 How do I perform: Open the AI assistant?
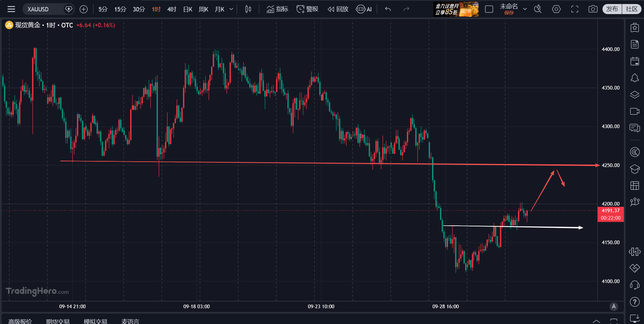[364, 9]
